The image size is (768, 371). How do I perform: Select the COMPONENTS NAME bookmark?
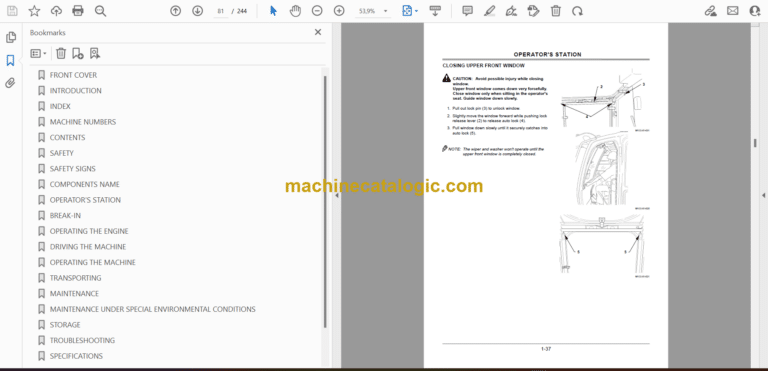click(x=85, y=184)
